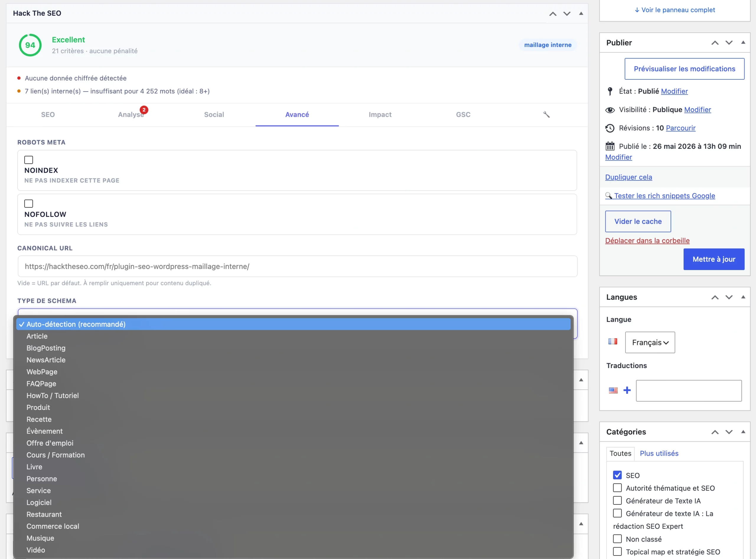Click the Dupliquer cela link
Screen dimensions: 756x559
click(x=628, y=177)
